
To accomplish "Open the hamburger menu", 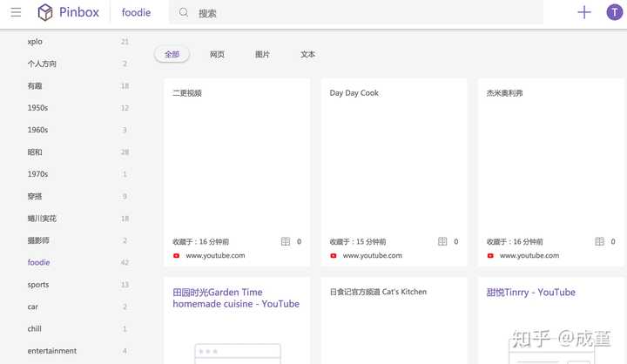I will point(16,12).
